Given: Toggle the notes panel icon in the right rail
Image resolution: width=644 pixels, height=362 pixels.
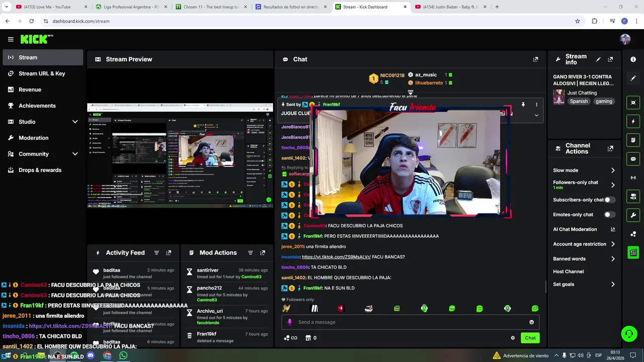Looking at the screenshot, I should coord(633,140).
